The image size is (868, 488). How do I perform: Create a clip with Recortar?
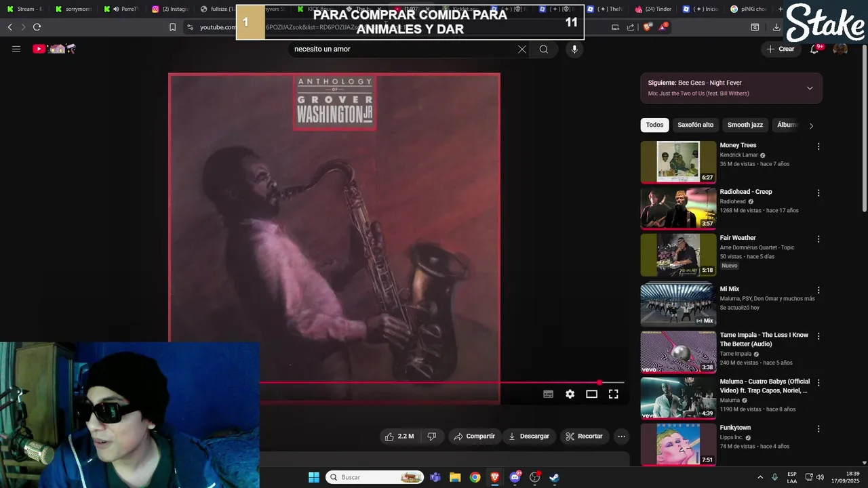[x=585, y=436]
